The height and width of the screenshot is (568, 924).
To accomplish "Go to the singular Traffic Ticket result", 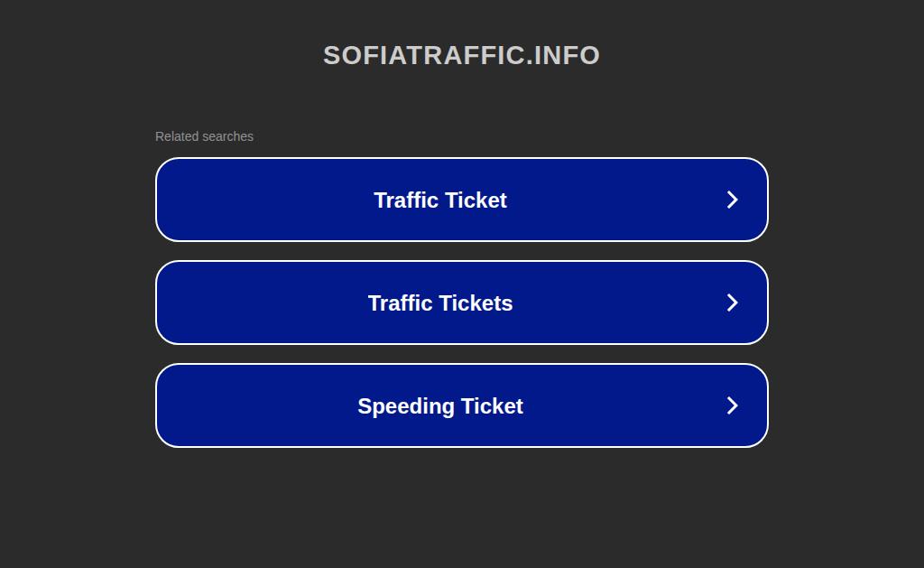I will [x=461, y=200].
